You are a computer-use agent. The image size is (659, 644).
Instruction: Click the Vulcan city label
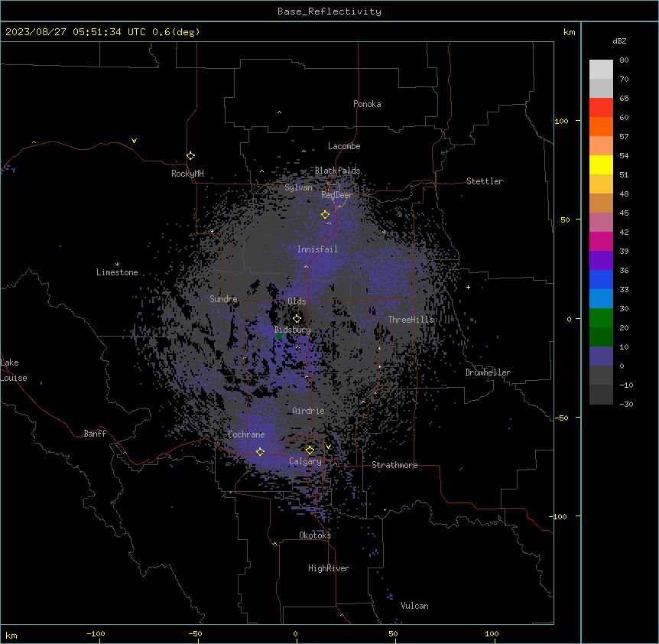coord(414,606)
